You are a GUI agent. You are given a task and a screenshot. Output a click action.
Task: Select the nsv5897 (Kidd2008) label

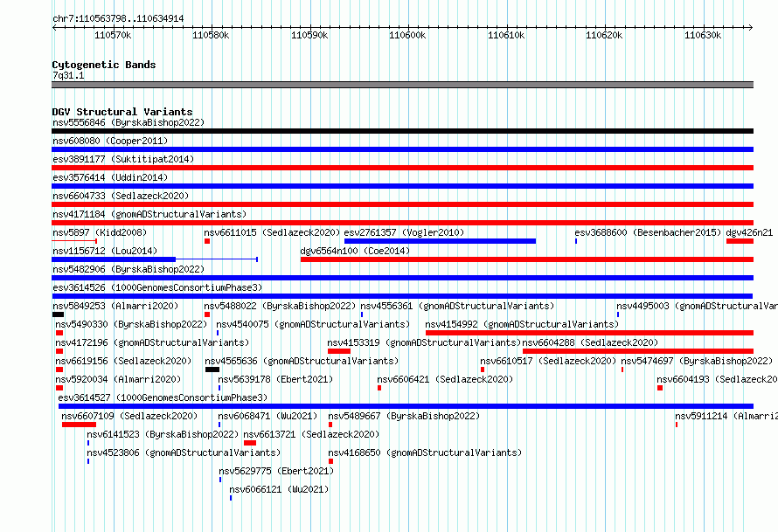[x=100, y=232]
